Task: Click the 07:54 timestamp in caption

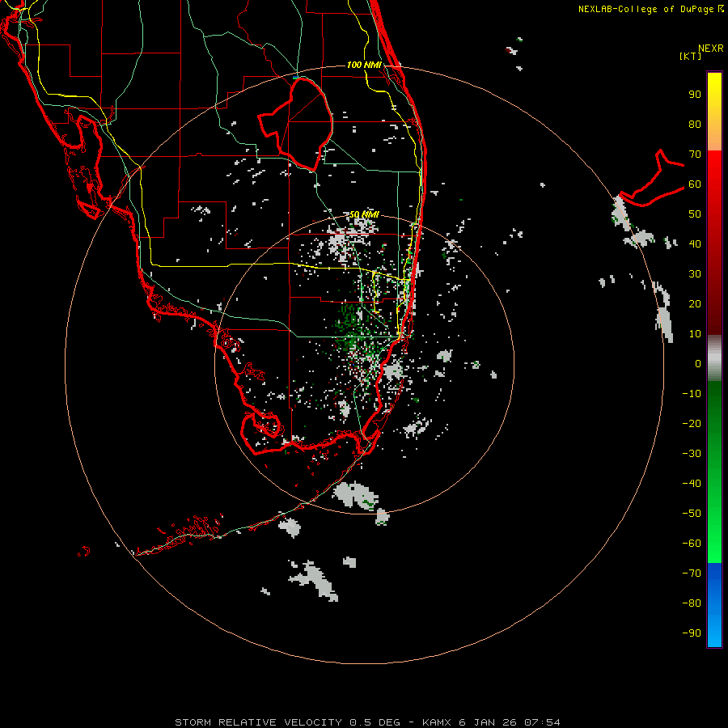Action: click(x=543, y=722)
